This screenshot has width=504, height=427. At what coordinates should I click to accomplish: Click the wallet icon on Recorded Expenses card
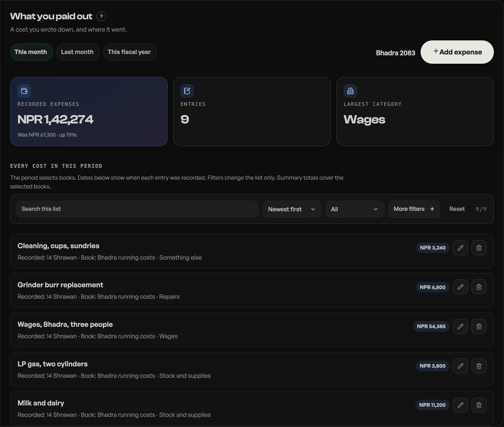pyautogui.click(x=24, y=91)
